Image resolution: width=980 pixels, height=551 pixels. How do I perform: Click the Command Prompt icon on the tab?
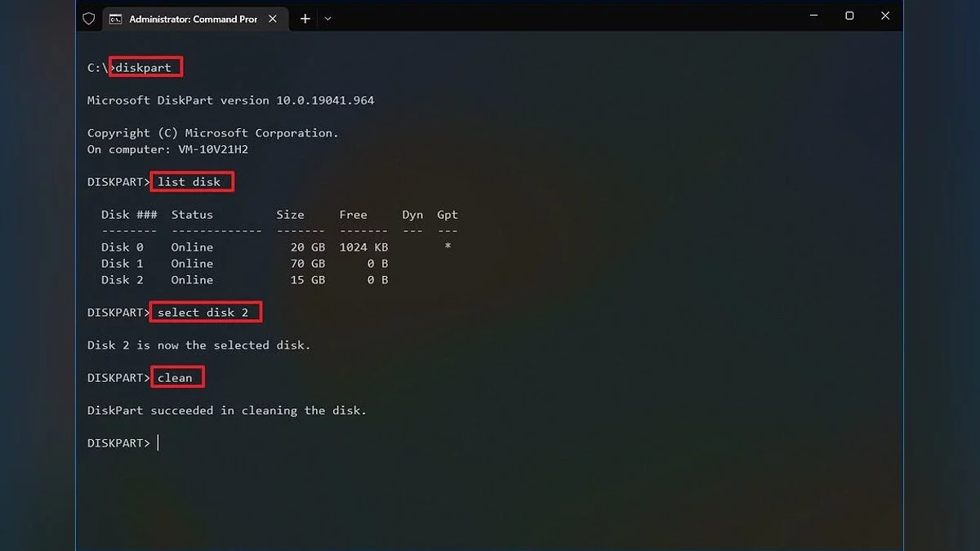(116, 19)
